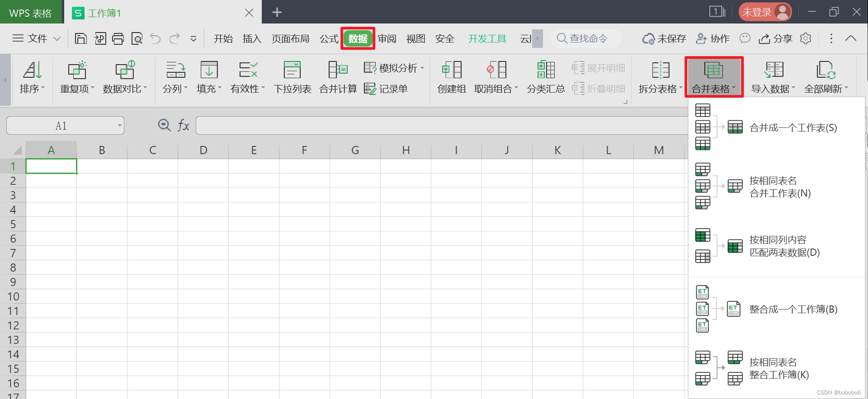Choose 按相同表名合并工作表(N) option
The width and height of the screenshot is (868, 399).
pyautogui.click(x=776, y=187)
